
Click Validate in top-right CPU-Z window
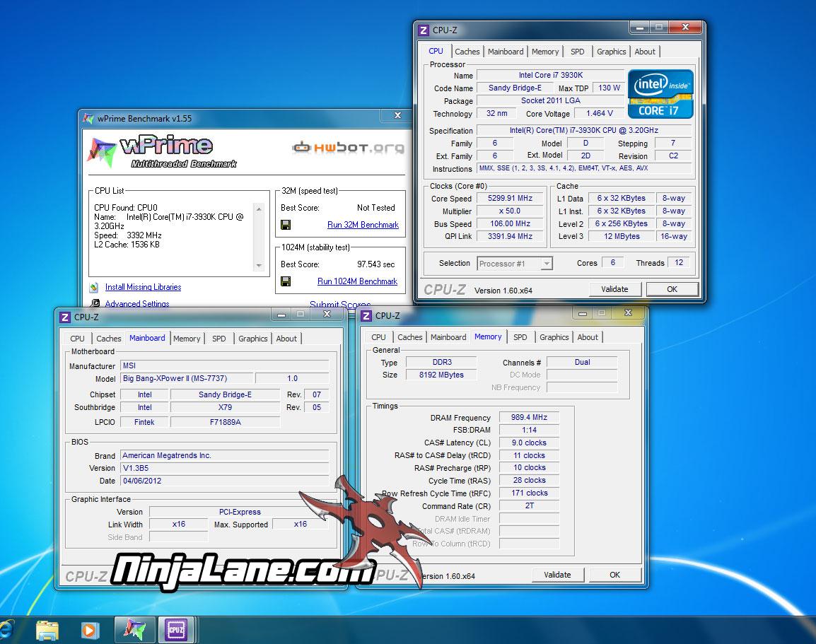(614, 289)
